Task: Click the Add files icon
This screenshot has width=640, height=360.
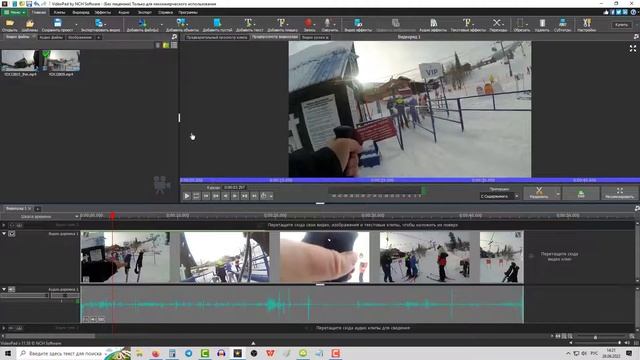Action: pos(142,23)
